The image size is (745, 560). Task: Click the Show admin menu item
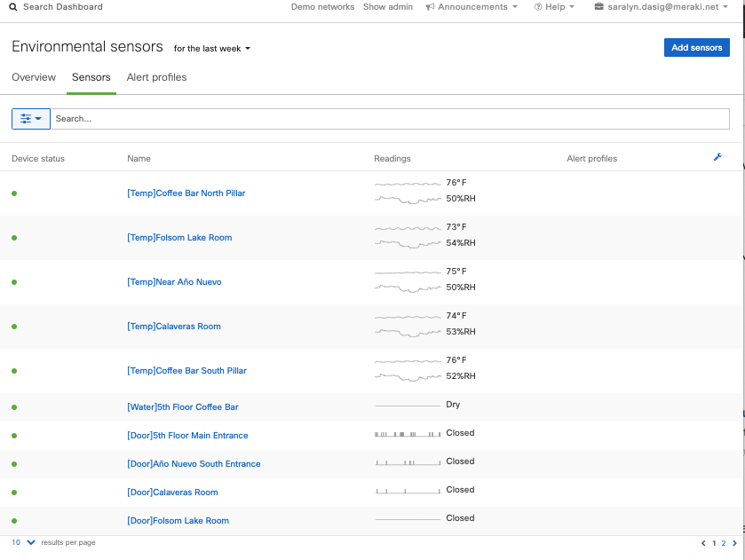[387, 7]
